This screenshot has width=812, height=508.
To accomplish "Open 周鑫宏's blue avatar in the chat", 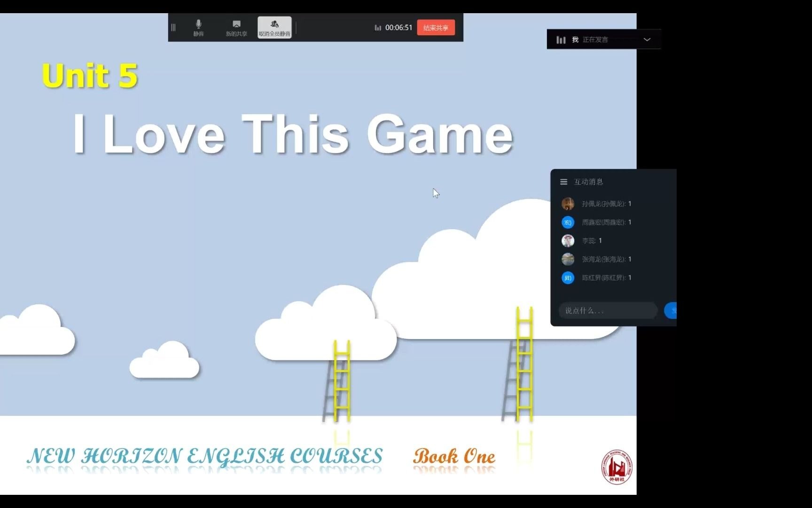I will (x=568, y=222).
